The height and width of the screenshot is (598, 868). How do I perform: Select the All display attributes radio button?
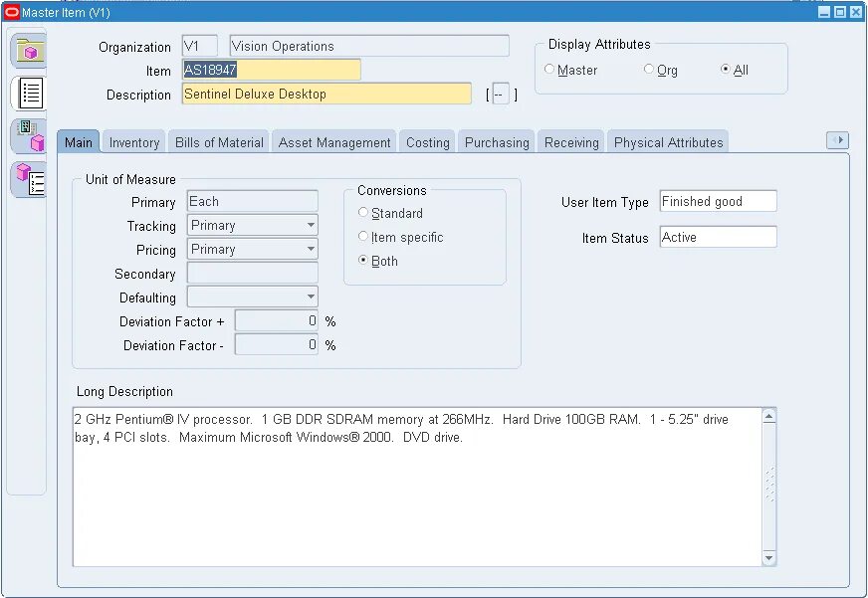[x=726, y=69]
